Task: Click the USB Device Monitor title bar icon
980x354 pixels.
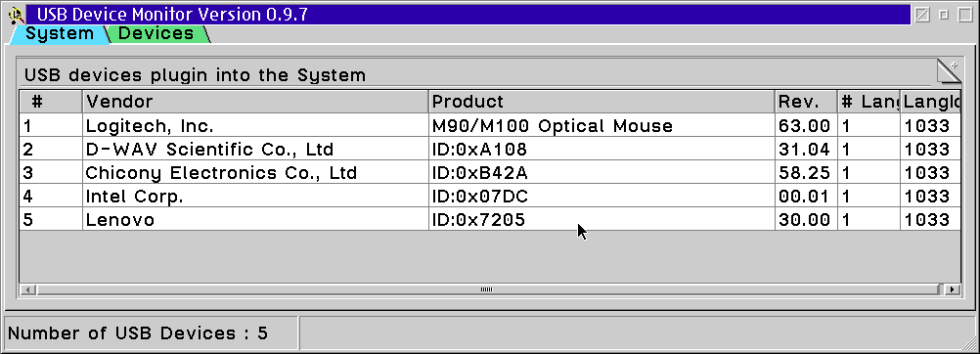Action: tap(17, 15)
